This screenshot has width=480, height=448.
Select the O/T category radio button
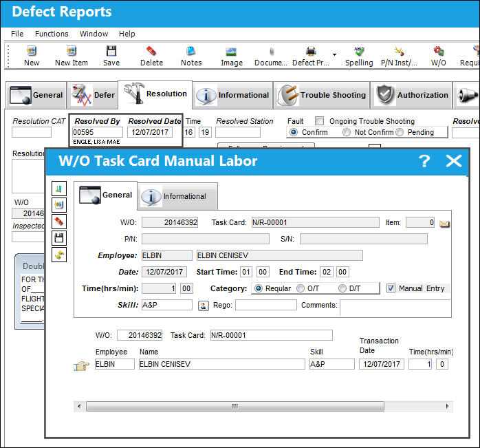[301, 288]
